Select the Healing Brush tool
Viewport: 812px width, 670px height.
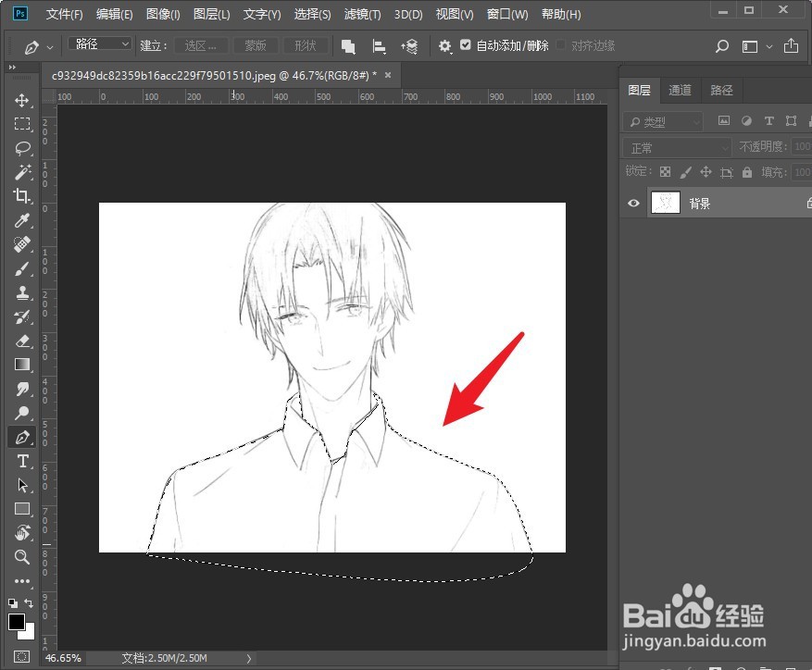click(21, 244)
